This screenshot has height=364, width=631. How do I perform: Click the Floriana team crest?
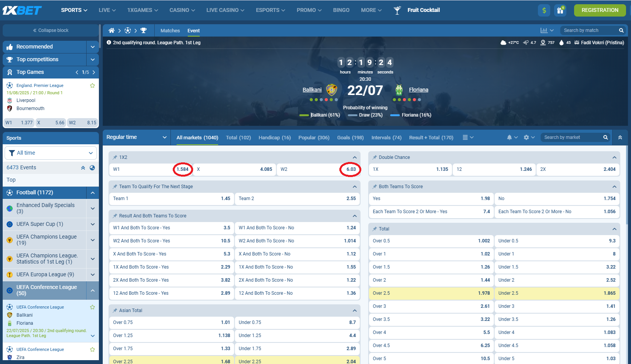[x=399, y=90]
